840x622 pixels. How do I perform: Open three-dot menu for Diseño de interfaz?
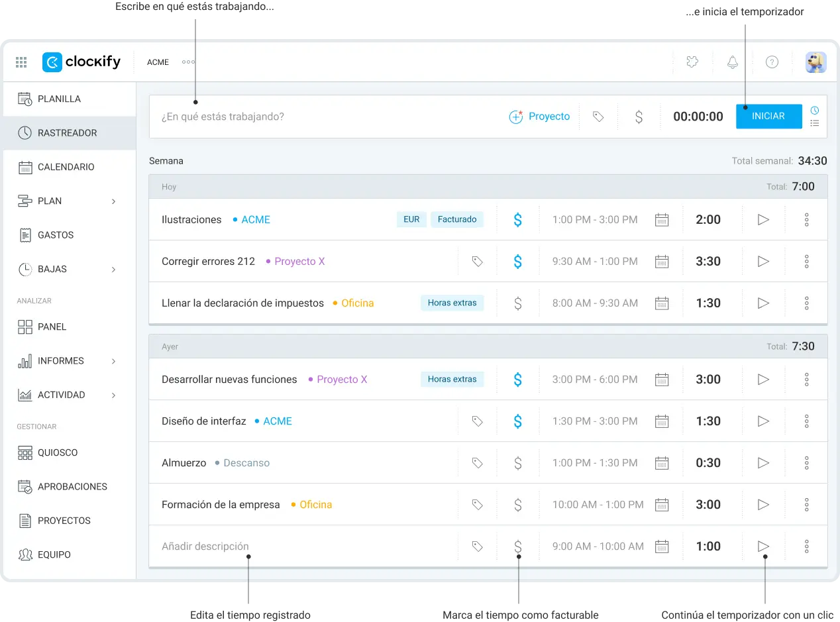[806, 421]
